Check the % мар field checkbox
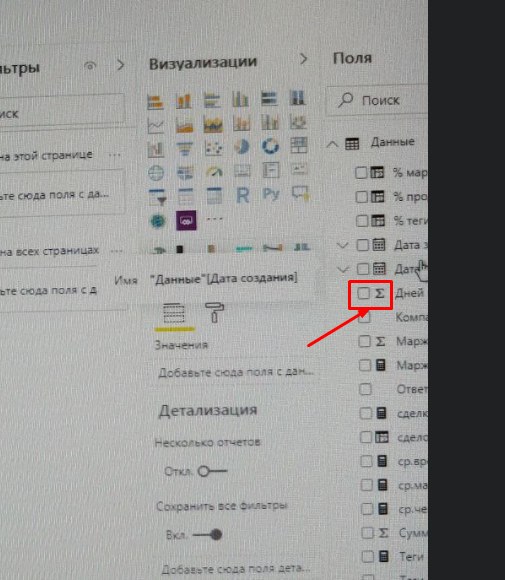The image size is (505, 580). click(361, 172)
